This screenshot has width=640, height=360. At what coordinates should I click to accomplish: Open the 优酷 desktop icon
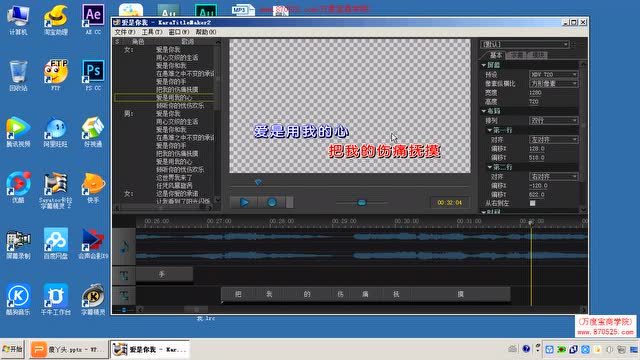(x=18, y=188)
